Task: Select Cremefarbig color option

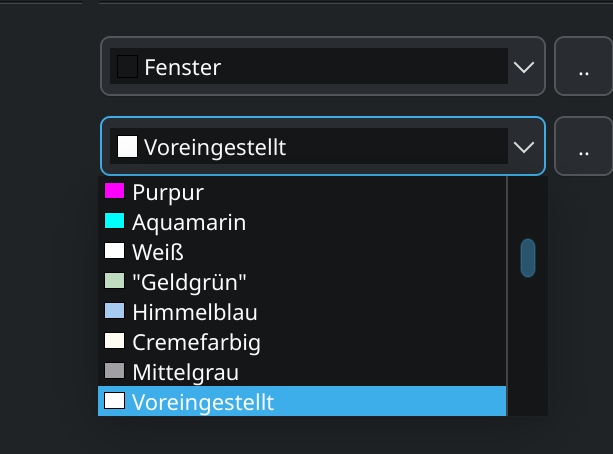Action: [196, 342]
